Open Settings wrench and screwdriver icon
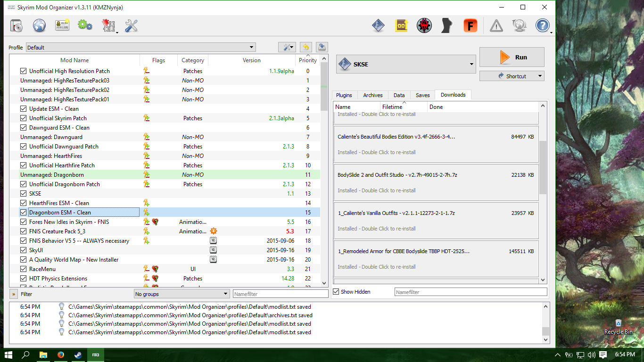Viewport: 644px width, 362px height. pyautogui.click(x=131, y=25)
